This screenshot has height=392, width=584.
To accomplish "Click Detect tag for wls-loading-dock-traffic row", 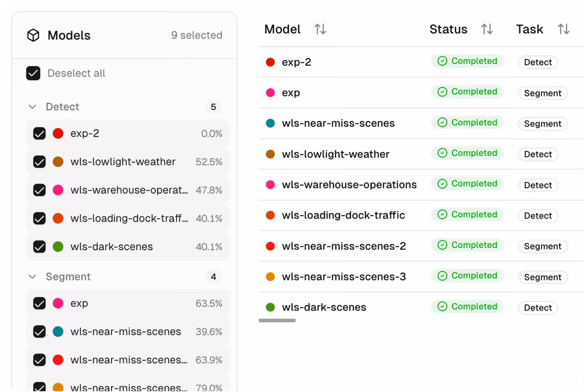I will point(538,216).
